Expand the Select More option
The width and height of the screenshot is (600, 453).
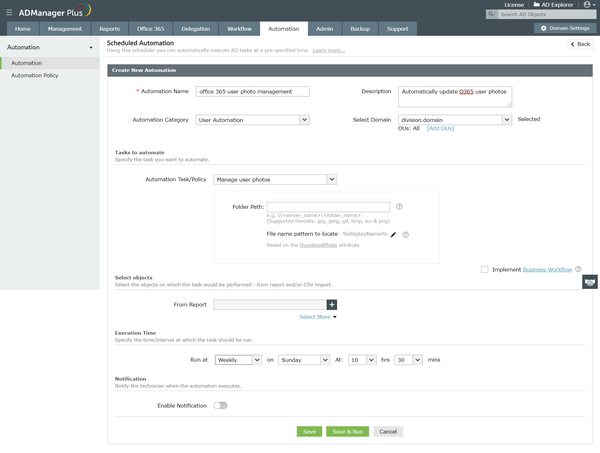(318, 317)
